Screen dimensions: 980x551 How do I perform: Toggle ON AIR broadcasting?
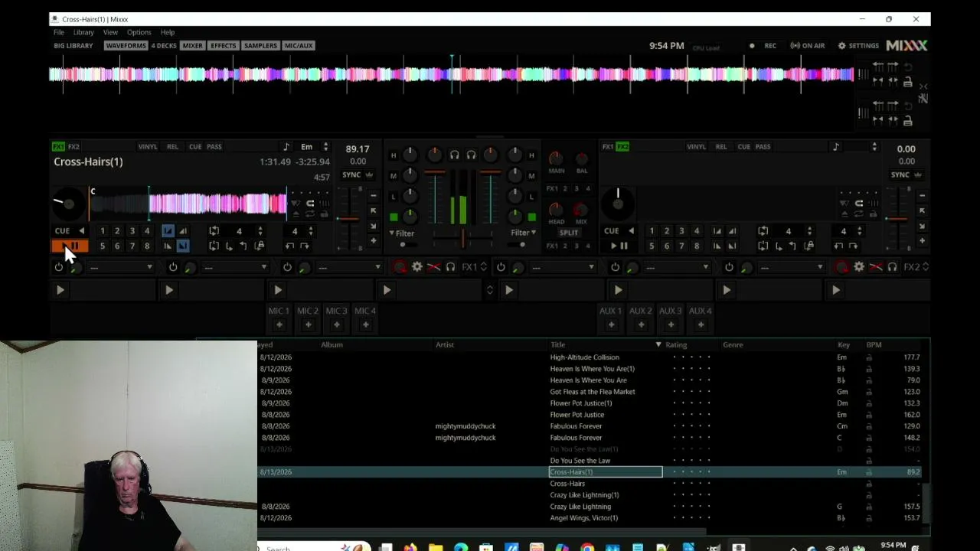point(808,46)
